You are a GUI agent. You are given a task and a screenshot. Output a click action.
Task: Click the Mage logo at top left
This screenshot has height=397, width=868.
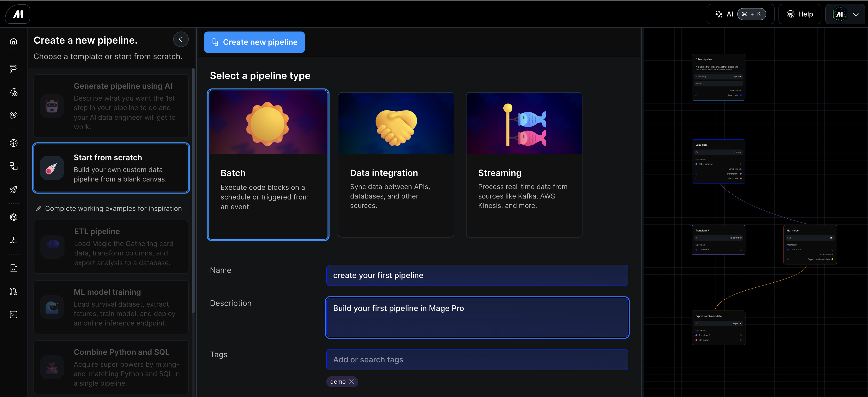click(x=18, y=14)
